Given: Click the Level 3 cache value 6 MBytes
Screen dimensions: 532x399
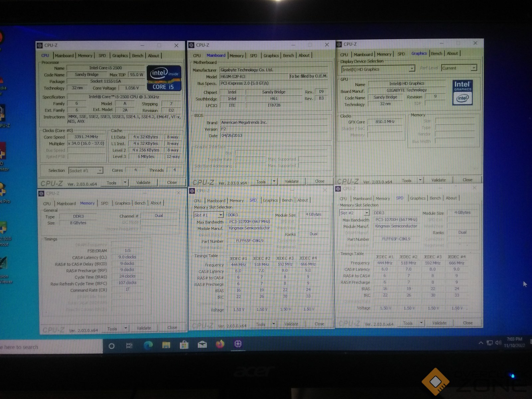Looking at the screenshot, I should pos(146,157).
